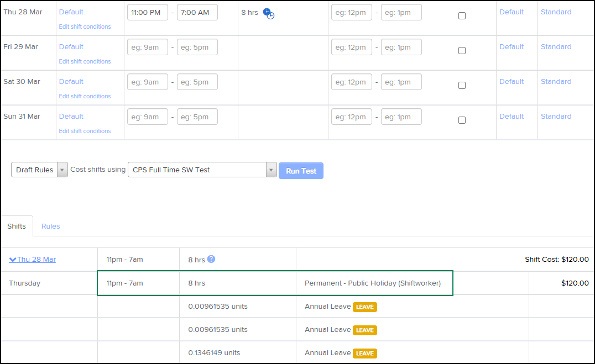Click the help icon next to 8 hrs

click(x=211, y=259)
